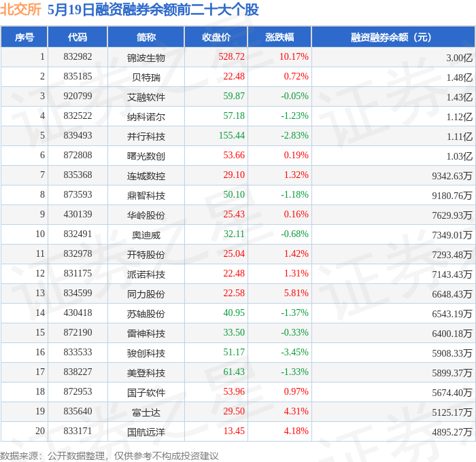Select stock name 雷神科技

click(x=146, y=334)
